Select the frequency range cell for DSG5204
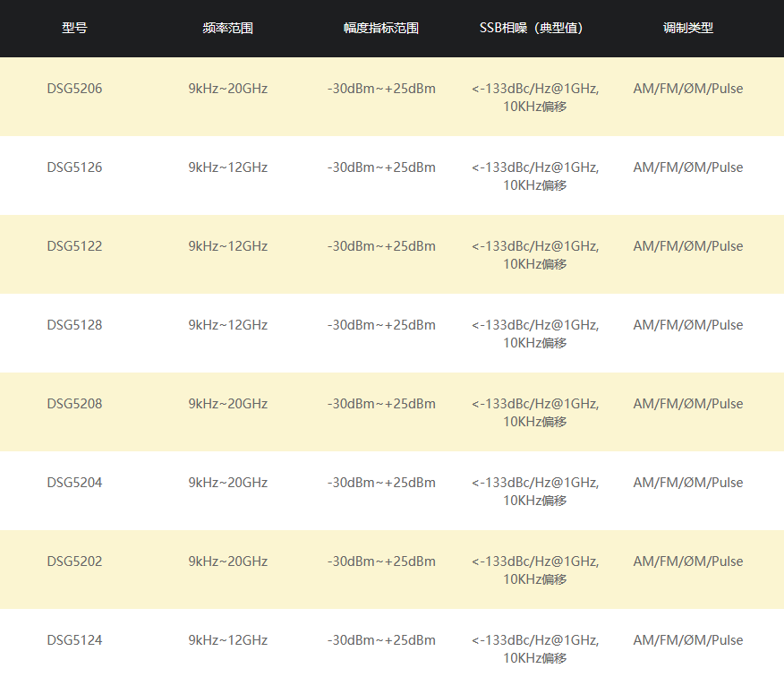 [x=227, y=483]
